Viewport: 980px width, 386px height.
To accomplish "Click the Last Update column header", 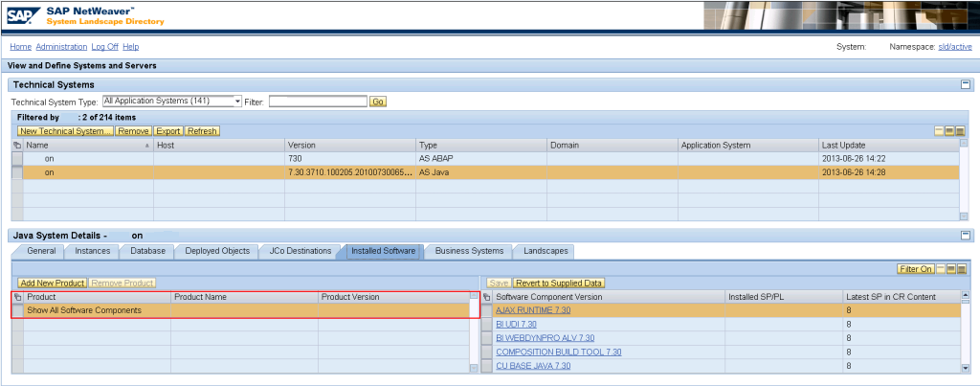I will click(888, 146).
